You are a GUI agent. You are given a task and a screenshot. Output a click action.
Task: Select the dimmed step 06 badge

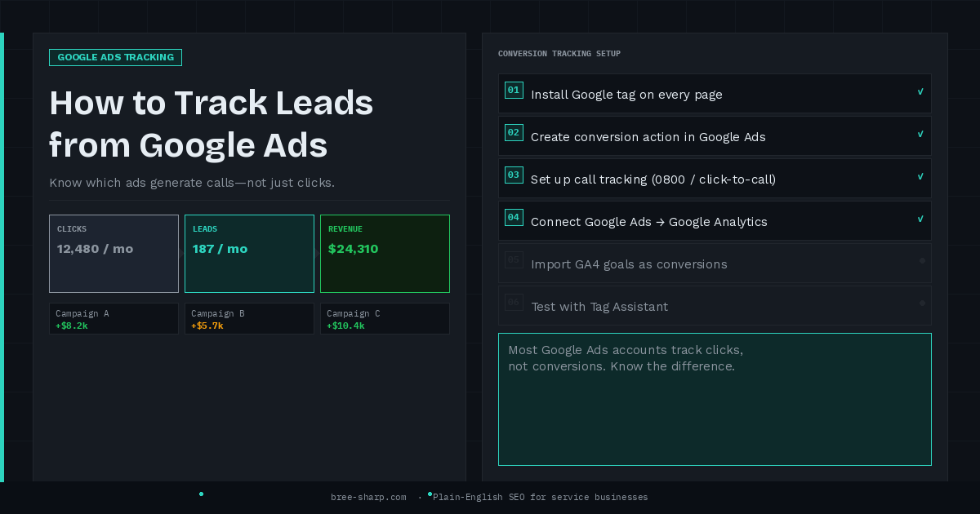tap(514, 303)
